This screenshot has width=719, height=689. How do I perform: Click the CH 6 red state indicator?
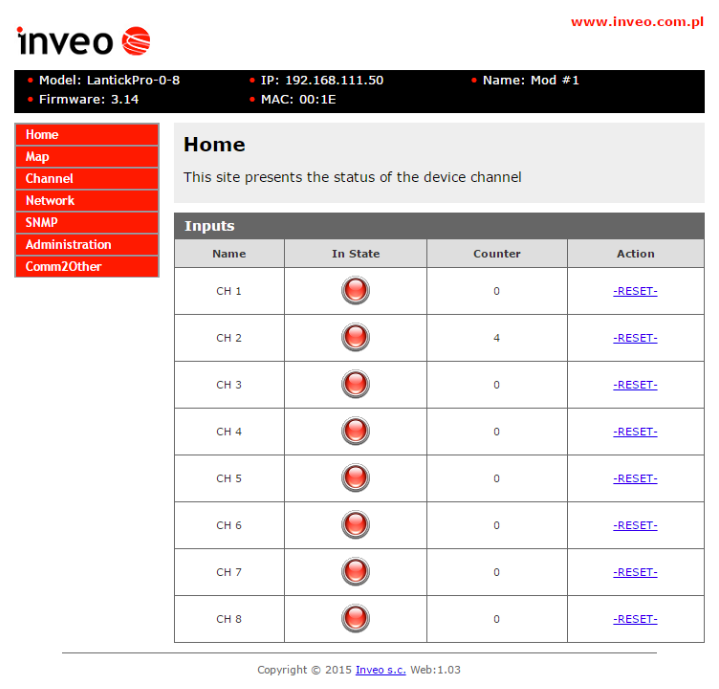[355, 525]
